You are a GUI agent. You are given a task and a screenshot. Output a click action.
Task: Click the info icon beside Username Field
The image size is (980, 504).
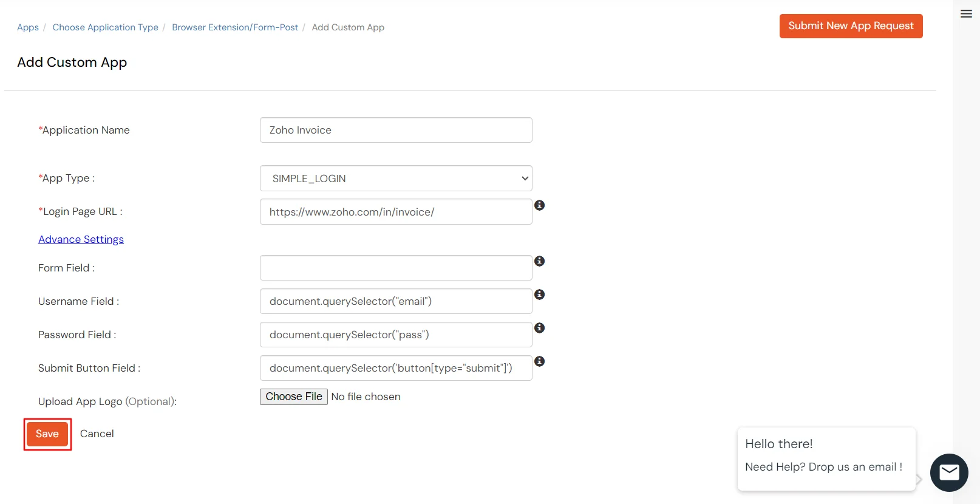coord(539,295)
